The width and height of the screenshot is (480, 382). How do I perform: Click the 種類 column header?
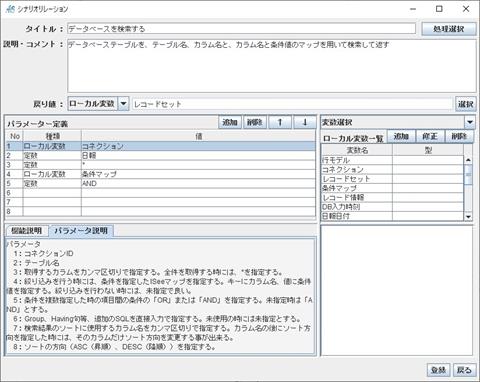tap(52, 136)
